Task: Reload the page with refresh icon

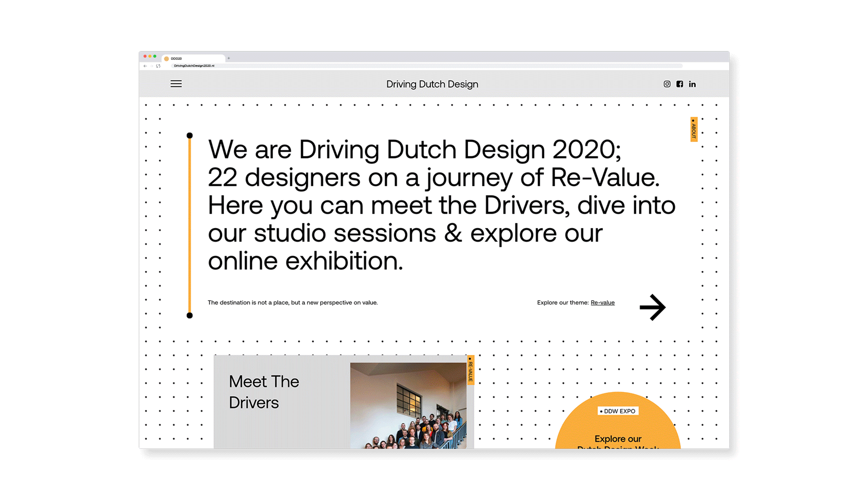Action: pos(158,66)
